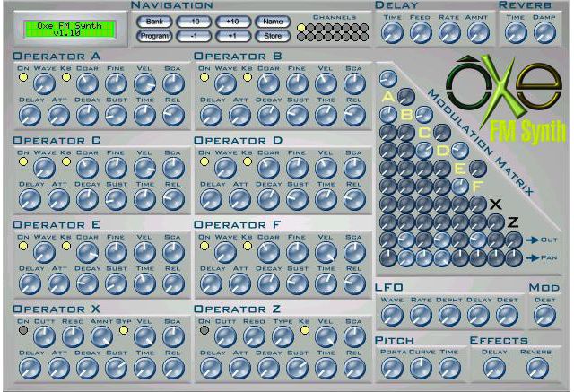Viewport: 574px width, 392px height.
Task: Click Operator A Wave knob
Action: (x=44, y=83)
